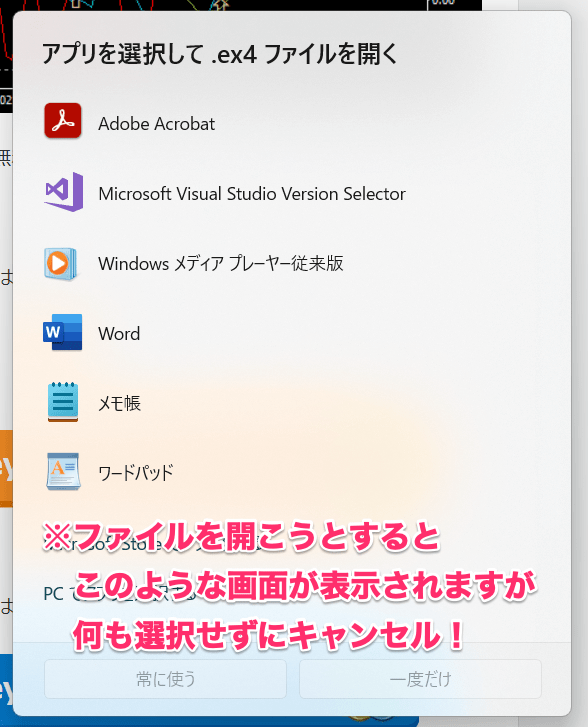Viewport: 588px width, 727px height.
Task: Click the メモ帳 entry text
Action: [119, 403]
